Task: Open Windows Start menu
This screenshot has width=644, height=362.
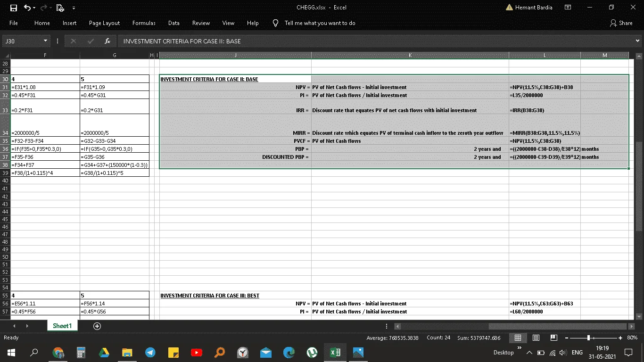Action: tap(11, 352)
